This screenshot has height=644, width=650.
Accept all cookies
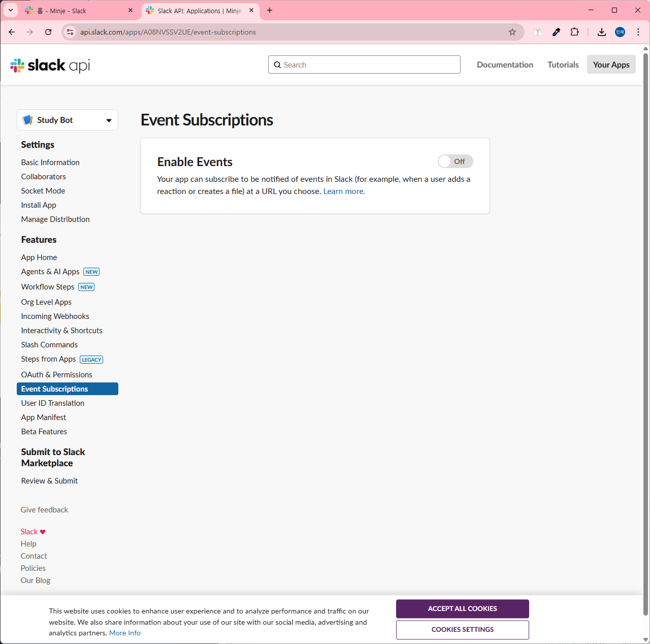[463, 609]
